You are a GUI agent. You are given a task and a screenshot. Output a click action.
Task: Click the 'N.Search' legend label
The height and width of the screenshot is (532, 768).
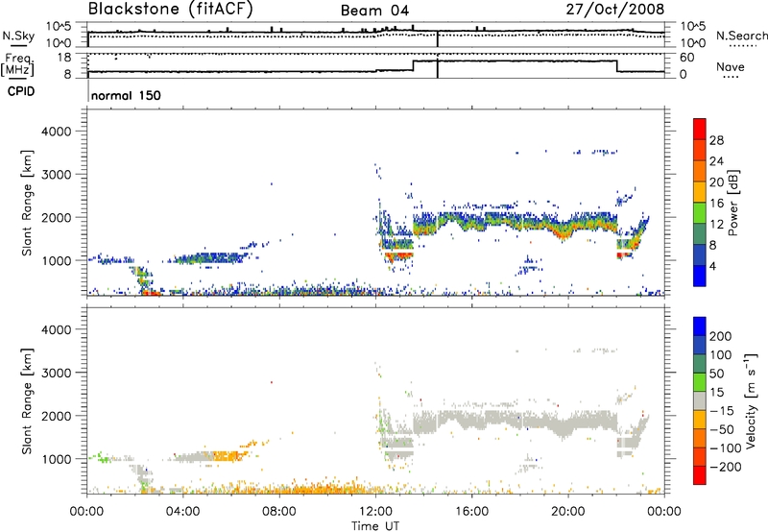tap(741, 36)
